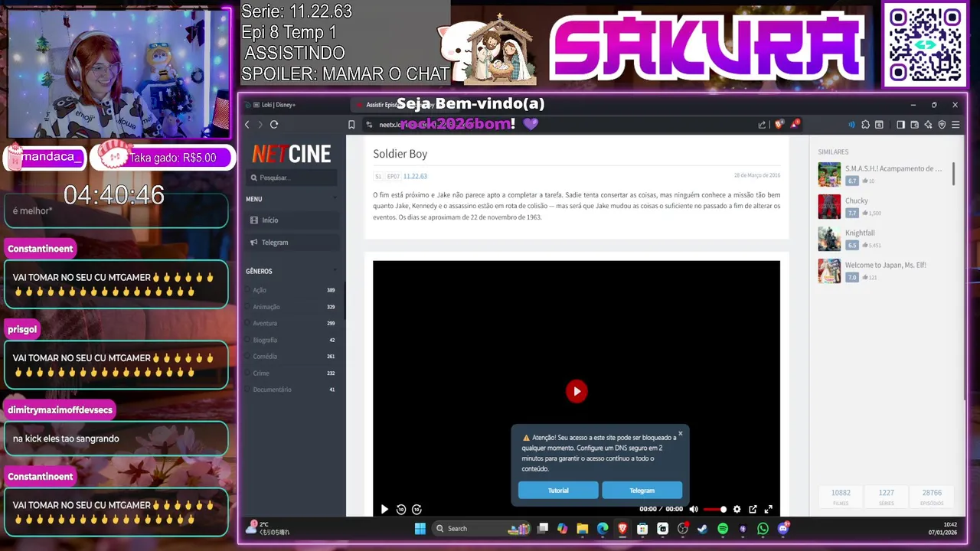Open Spotify from taskbar
The width and height of the screenshot is (980, 551).
tap(723, 528)
